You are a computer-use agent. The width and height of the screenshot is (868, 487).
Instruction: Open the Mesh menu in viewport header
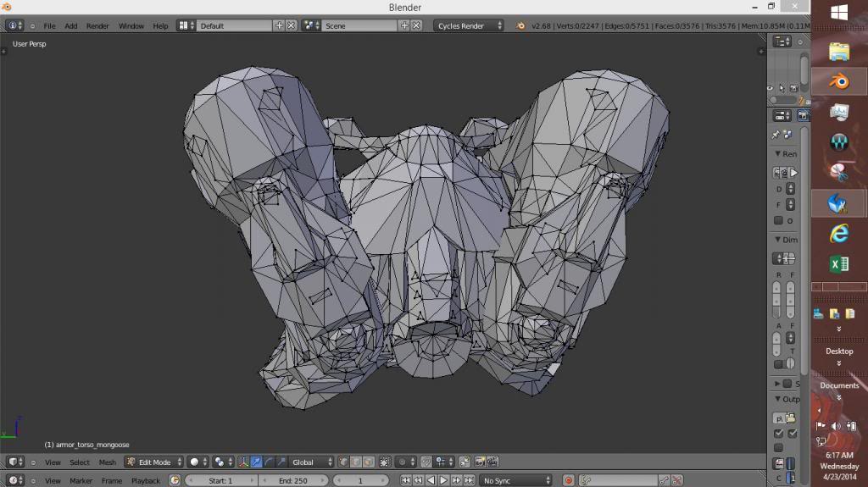108,462
